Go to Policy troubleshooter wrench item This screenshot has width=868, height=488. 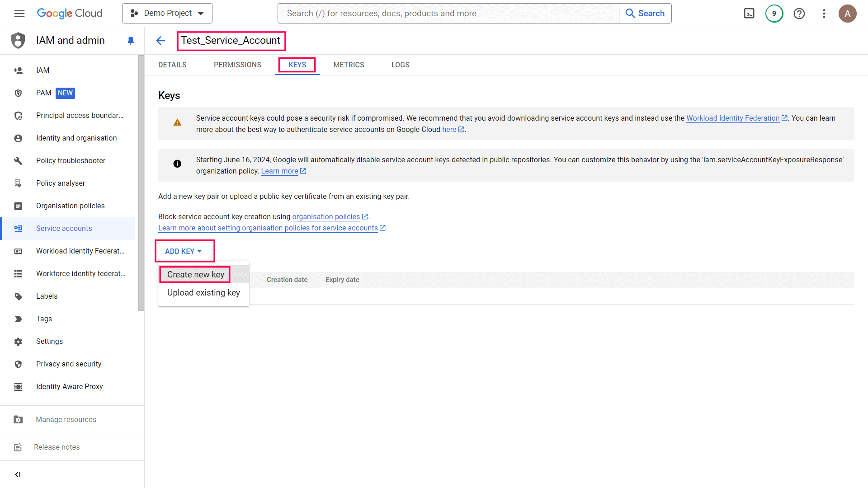pyautogui.click(x=71, y=161)
